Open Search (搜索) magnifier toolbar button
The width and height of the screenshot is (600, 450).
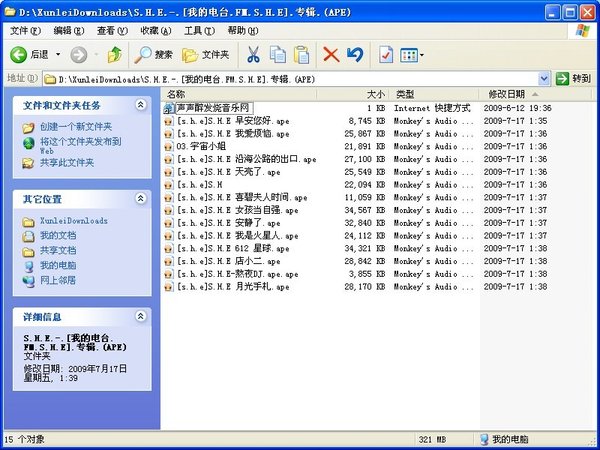tap(153, 55)
